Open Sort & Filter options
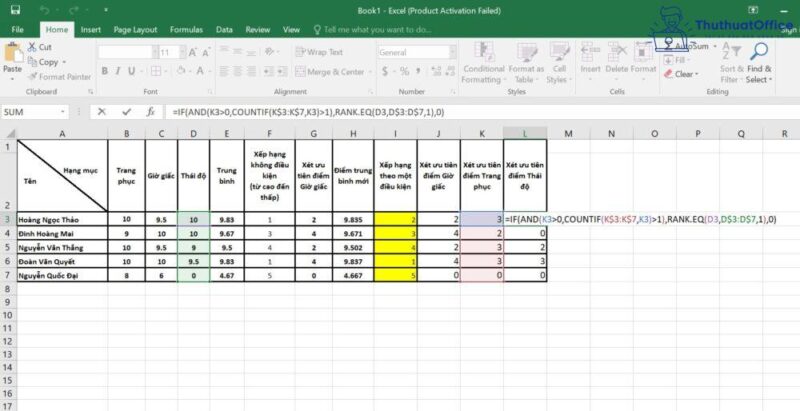 pyautogui.click(x=730, y=63)
